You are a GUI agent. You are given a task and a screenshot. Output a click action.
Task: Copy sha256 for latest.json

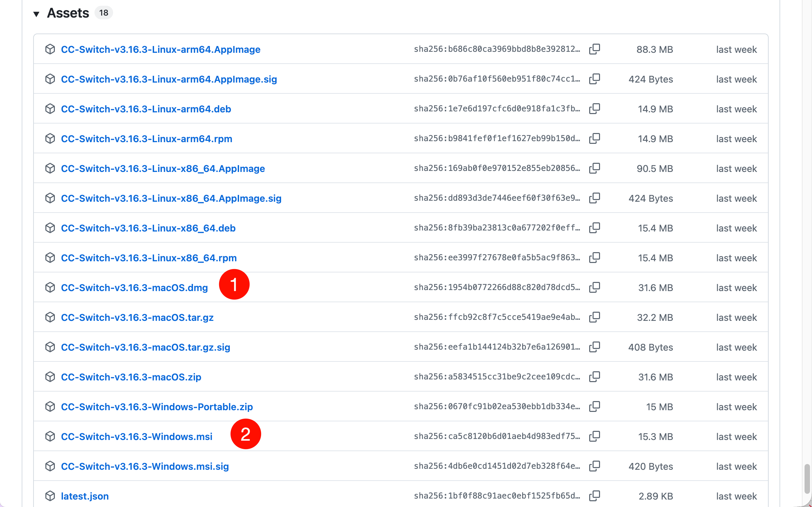594,496
